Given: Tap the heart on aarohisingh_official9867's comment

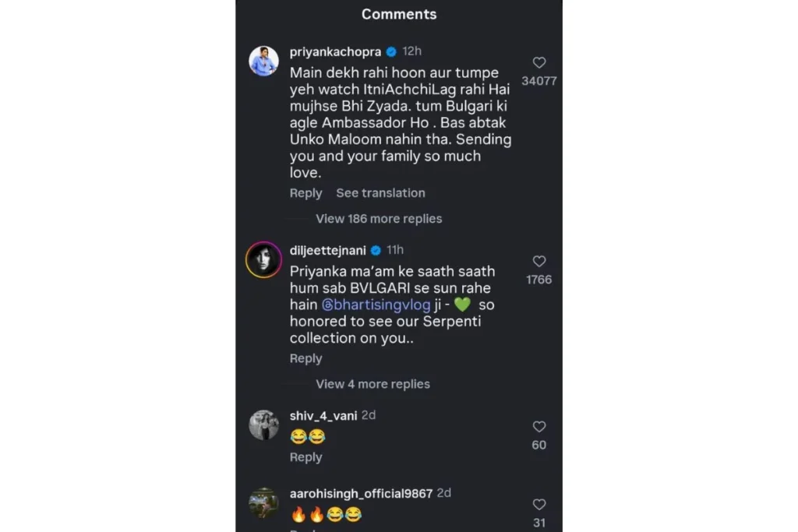Looking at the screenshot, I should [538, 505].
